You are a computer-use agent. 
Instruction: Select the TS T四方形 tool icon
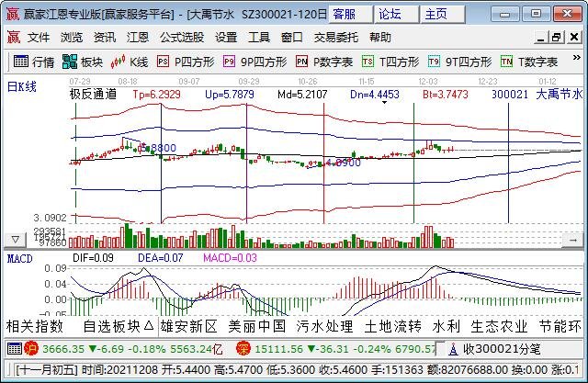[x=367, y=62]
